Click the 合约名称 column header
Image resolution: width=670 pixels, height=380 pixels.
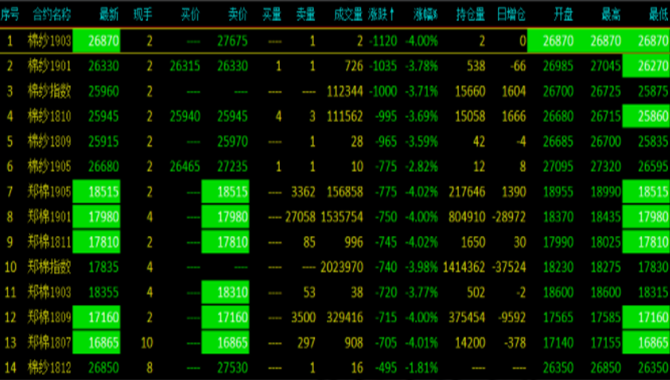[52, 15]
